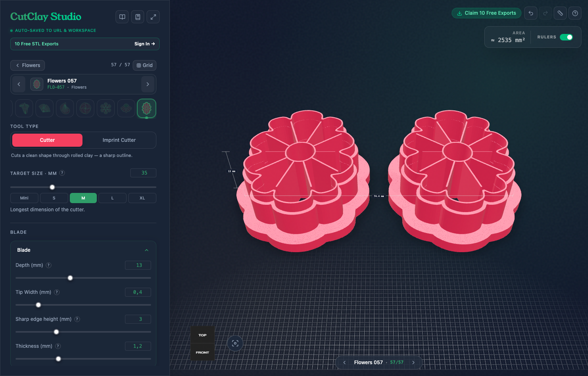
Task: Go back to Flowers category
Action: click(28, 65)
